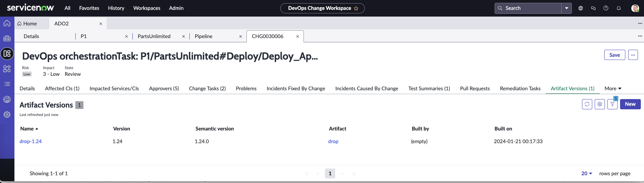Viewport: 644px width, 183px height.
Task: Open the filter funnel icon
Action: (x=612, y=104)
